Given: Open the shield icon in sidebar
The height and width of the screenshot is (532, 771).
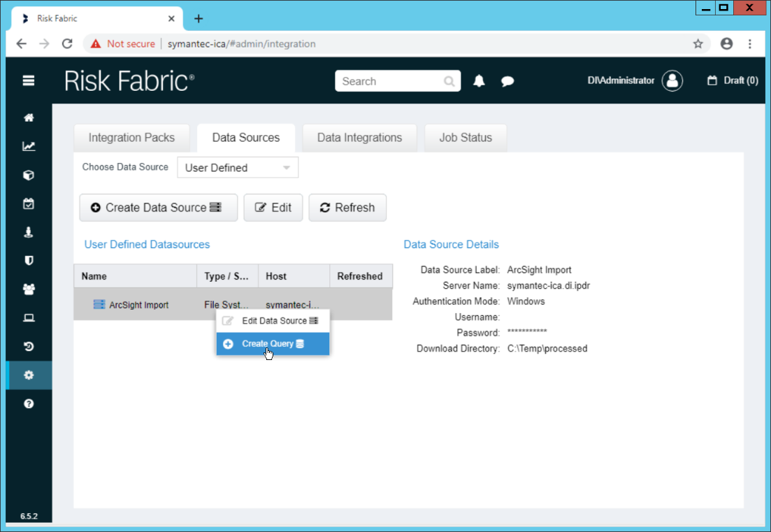Looking at the screenshot, I should [29, 261].
